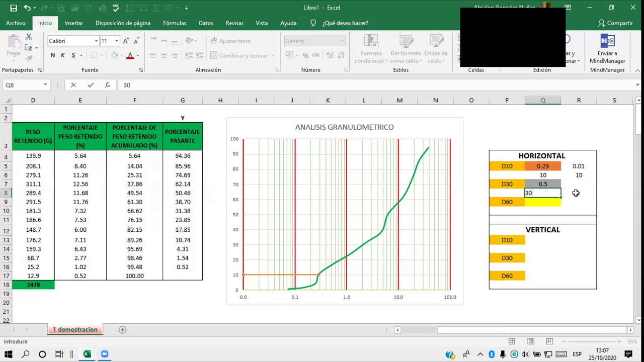
Task: Expand the formula bar arrow
Action: (x=637, y=85)
